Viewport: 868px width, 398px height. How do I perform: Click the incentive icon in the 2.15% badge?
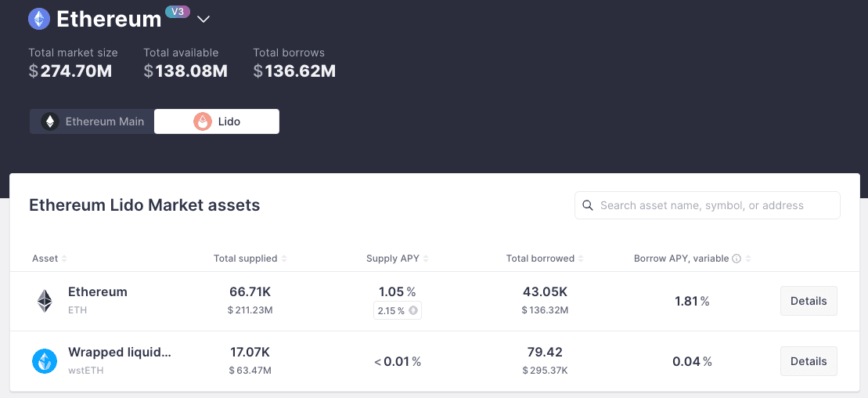pos(413,311)
